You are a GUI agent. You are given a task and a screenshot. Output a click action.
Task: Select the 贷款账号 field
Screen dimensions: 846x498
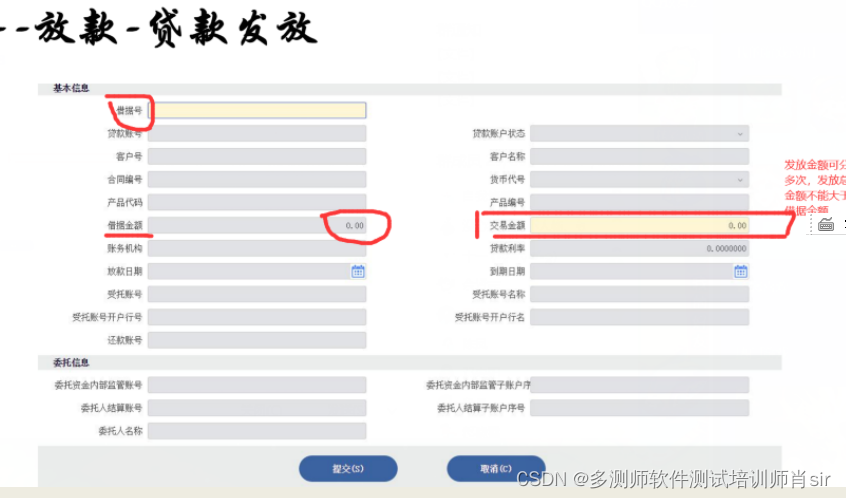click(257, 133)
